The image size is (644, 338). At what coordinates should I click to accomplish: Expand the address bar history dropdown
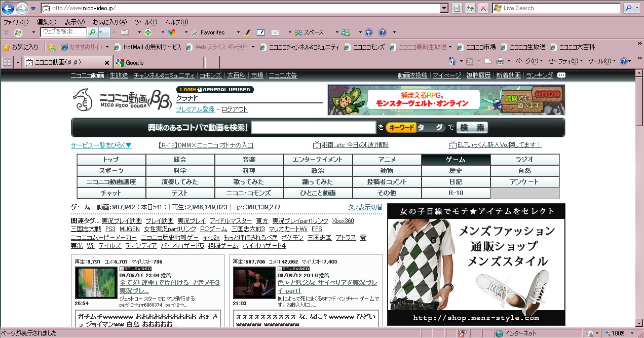(x=444, y=8)
